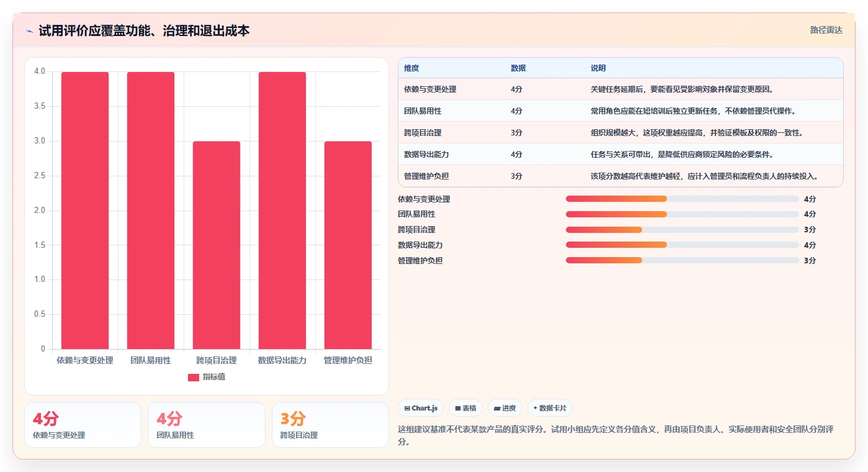868x472 pixels.
Task: Select the 依赖与变更处理 bar in the chart
Action: (x=85, y=211)
